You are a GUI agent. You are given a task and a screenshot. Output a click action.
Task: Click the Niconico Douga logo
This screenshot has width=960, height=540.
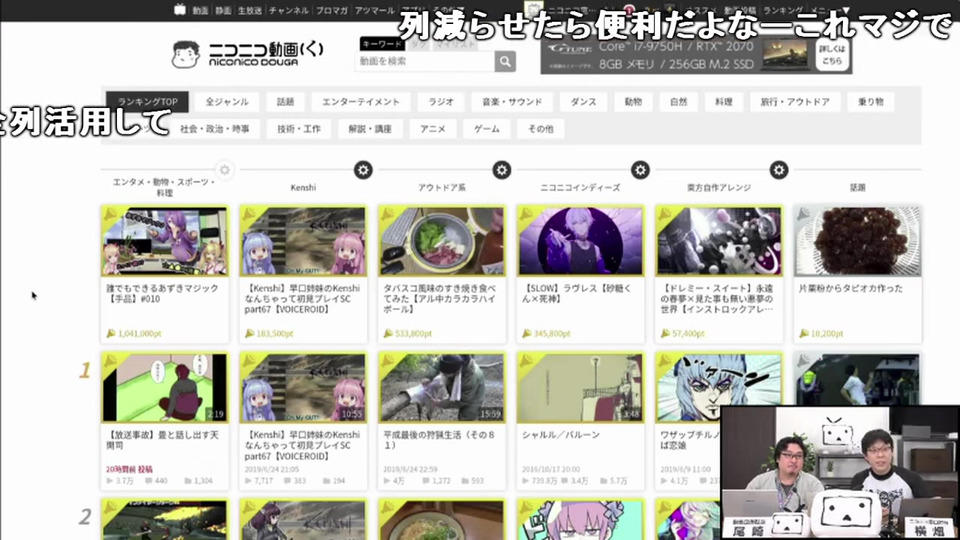(x=247, y=54)
